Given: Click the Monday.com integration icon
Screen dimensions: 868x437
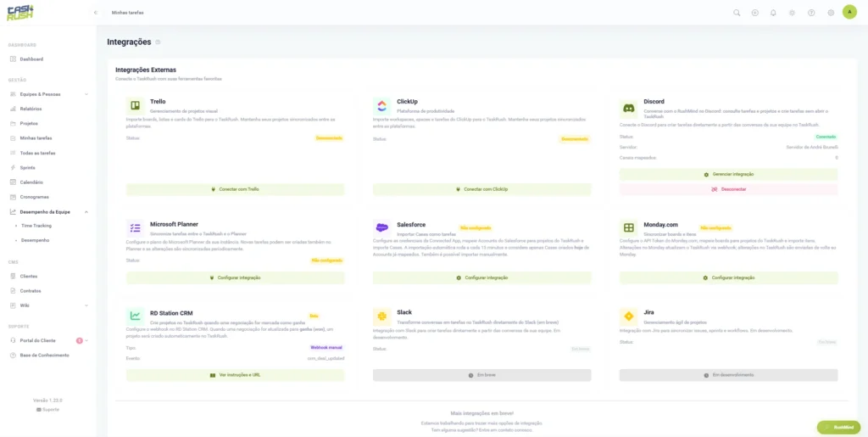Looking at the screenshot, I should click(628, 227).
